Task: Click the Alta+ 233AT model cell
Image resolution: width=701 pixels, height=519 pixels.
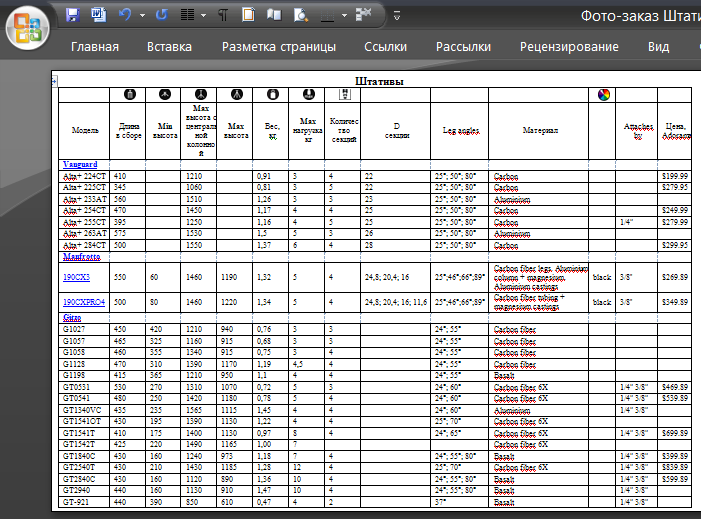Action: [85, 199]
